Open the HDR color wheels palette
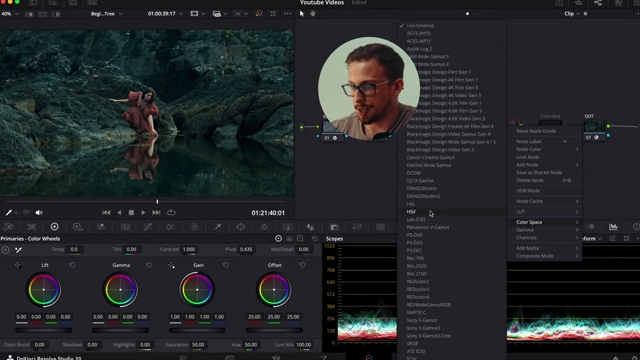This screenshot has width=640, height=360. 78,227
